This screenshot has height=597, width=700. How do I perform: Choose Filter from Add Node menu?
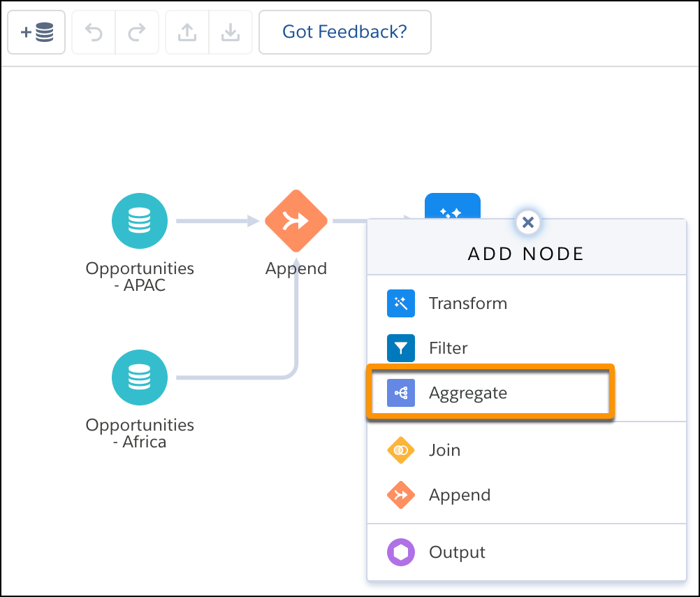(x=448, y=348)
